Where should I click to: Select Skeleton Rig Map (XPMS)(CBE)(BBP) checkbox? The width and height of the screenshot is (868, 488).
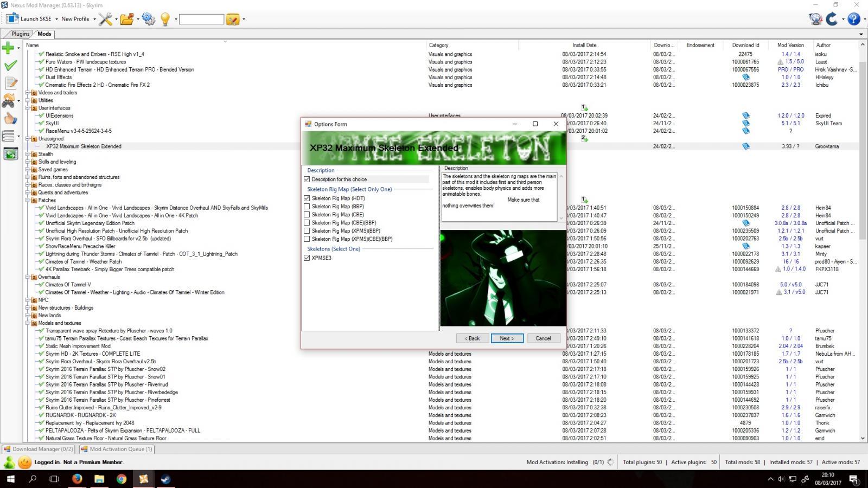point(307,239)
